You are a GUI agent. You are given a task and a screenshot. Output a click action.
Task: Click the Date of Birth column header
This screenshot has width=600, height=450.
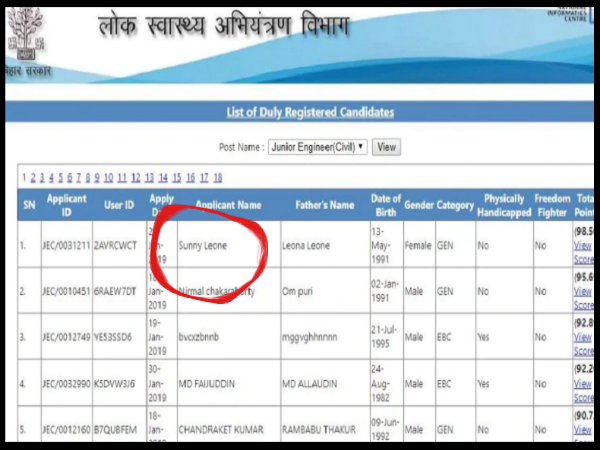386,205
